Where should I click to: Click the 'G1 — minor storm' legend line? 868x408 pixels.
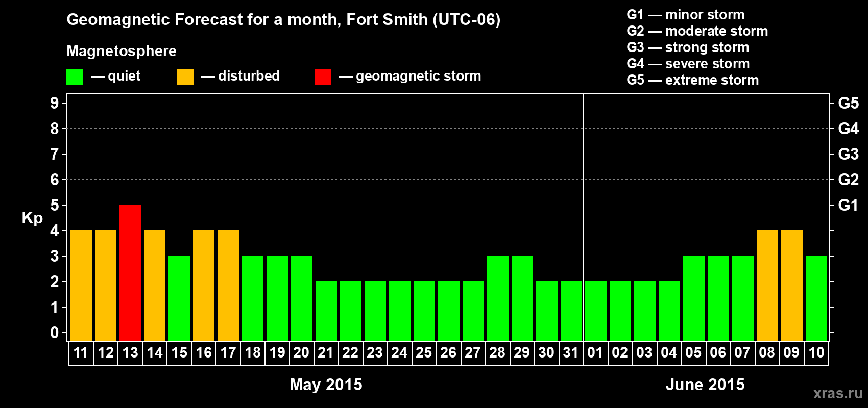(x=686, y=15)
